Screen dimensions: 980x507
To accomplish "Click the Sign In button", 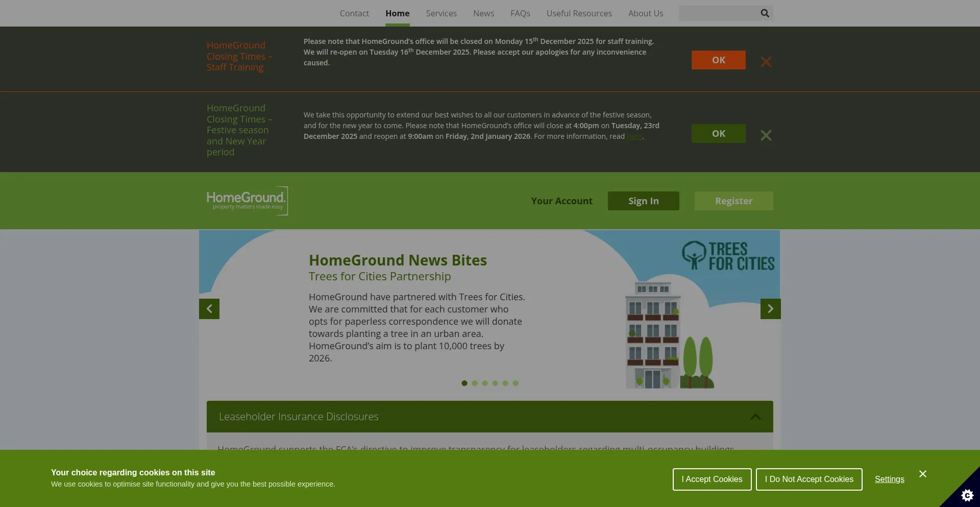I will pos(643,201).
